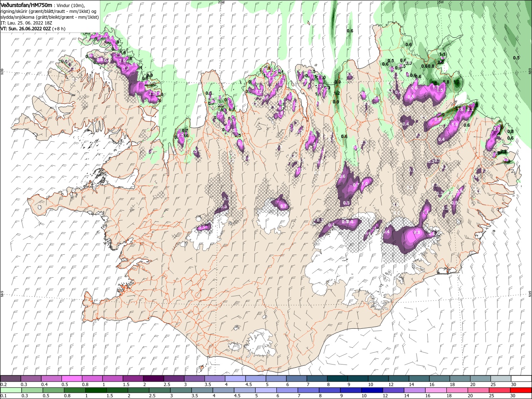Click the 'rigning/skúrir' legend description line
532x399 pixels.
click(x=49, y=11)
